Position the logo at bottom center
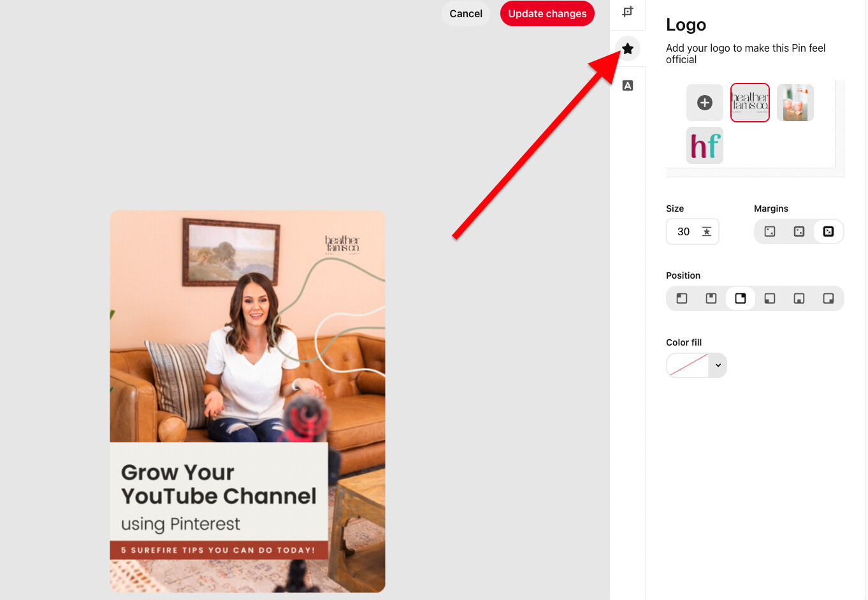The width and height of the screenshot is (868, 600). 799,298
